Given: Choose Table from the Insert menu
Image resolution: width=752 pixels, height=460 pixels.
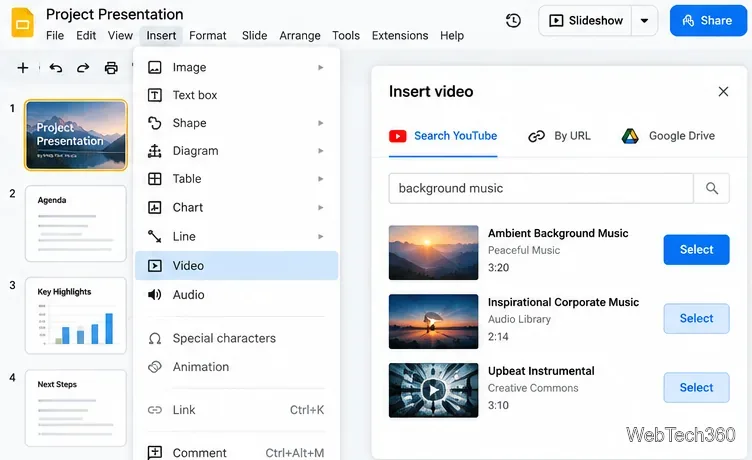Looking at the screenshot, I should 236,179.
